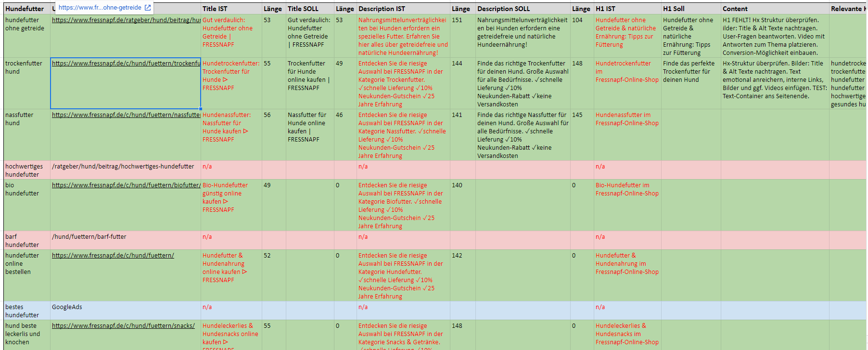Select the 'hundefutter online bestellen' keyword cell
Screen dimensions: 868x350
pyautogui.click(x=27, y=276)
